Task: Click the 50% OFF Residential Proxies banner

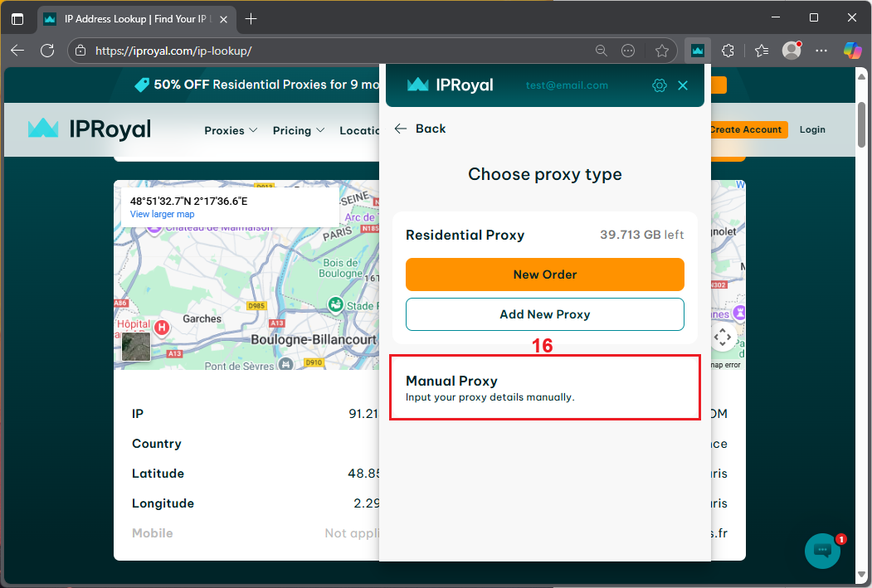Action: pyautogui.click(x=257, y=85)
